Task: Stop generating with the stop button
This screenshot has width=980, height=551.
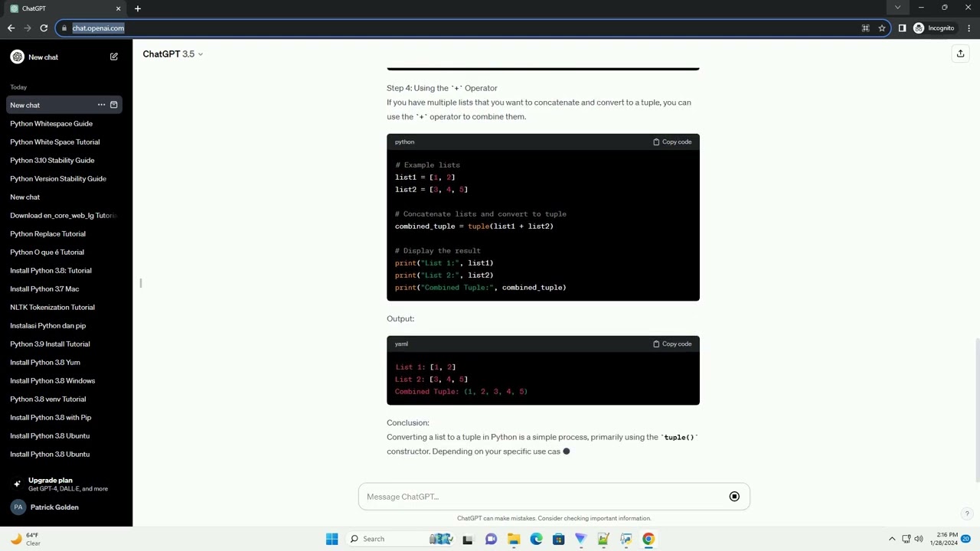Action: (x=734, y=497)
